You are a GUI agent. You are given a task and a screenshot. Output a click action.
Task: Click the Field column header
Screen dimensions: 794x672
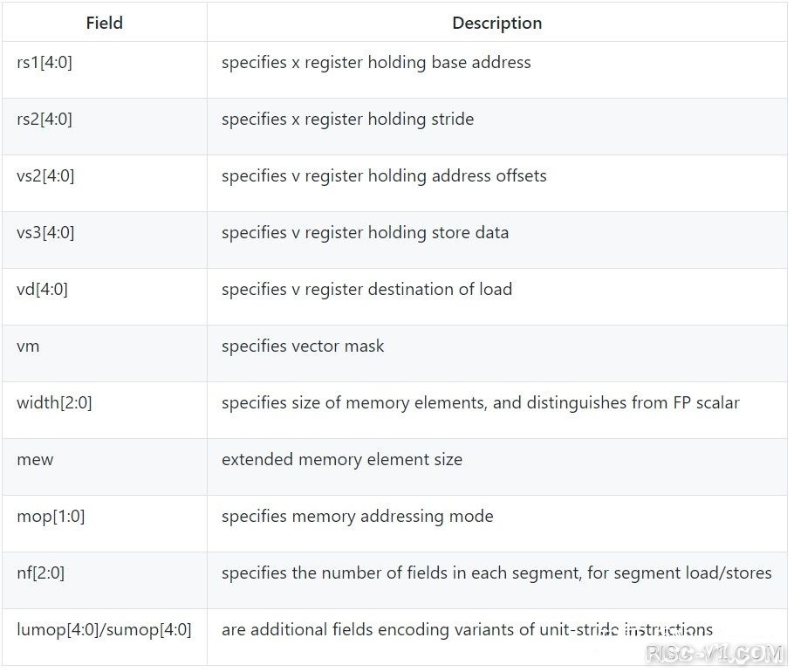(x=105, y=23)
